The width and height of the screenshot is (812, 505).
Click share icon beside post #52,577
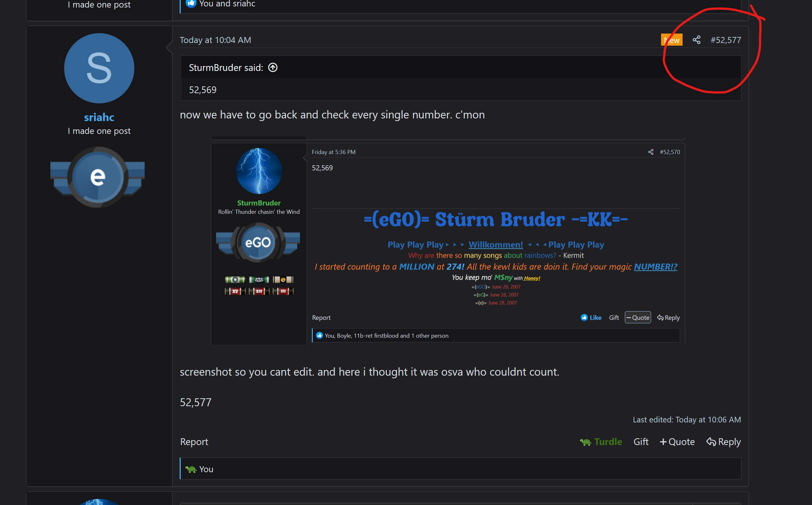pyautogui.click(x=697, y=40)
